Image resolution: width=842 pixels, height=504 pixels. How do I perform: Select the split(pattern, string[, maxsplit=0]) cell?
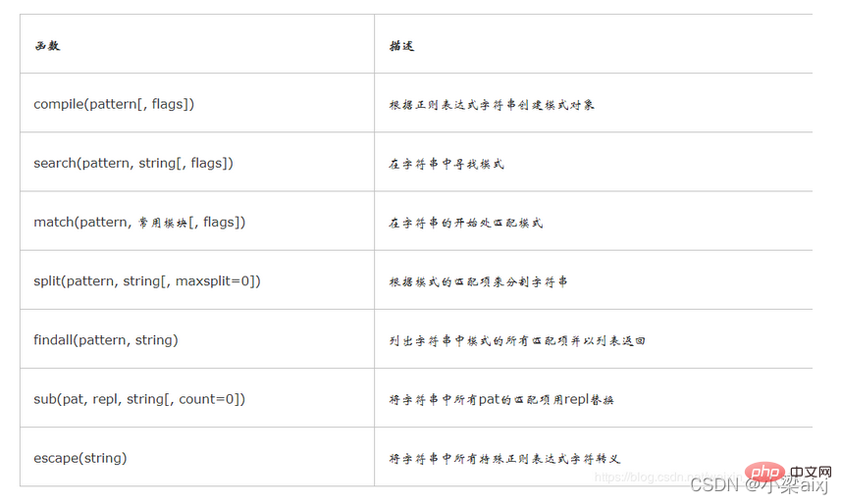click(x=197, y=279)
